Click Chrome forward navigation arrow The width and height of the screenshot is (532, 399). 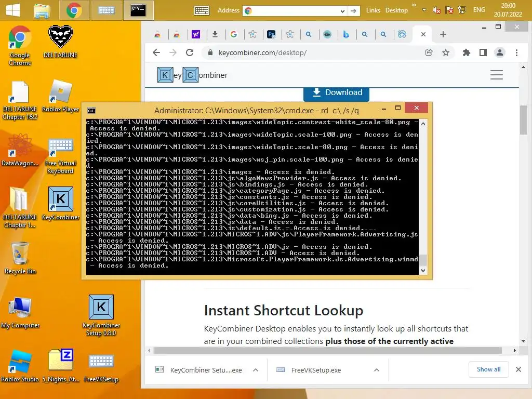(x=173, y=52)
